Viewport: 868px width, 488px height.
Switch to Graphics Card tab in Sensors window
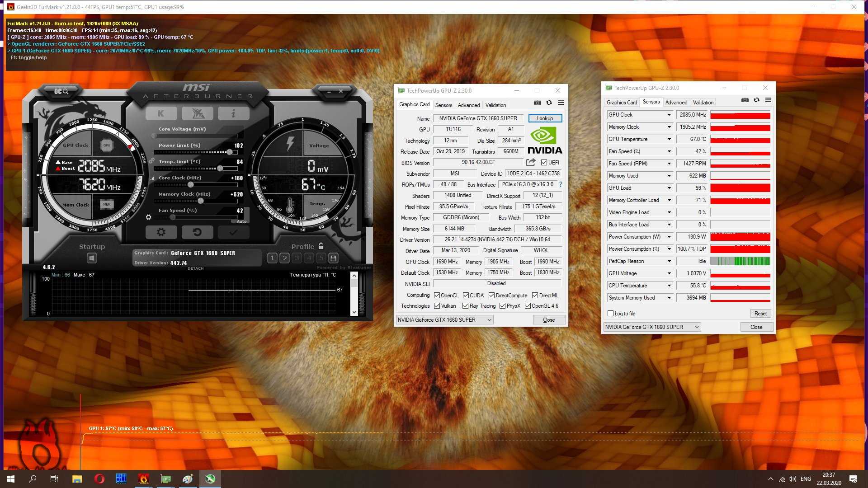point(622,103)
